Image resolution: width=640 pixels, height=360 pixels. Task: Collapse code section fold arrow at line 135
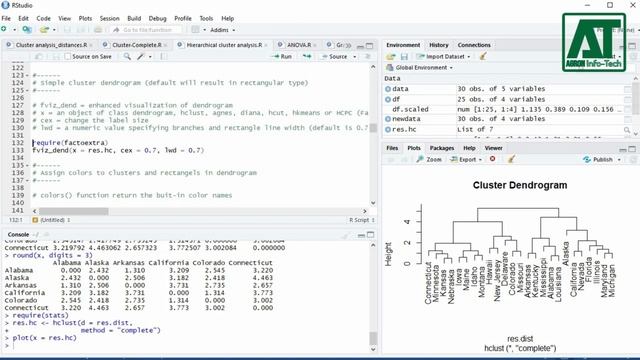(x=27, y=165)
